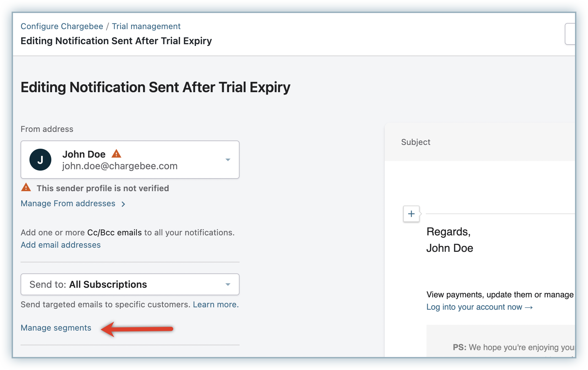Click the partially visible button at top right
Screen dimensions: 588x370
(570, 34)
